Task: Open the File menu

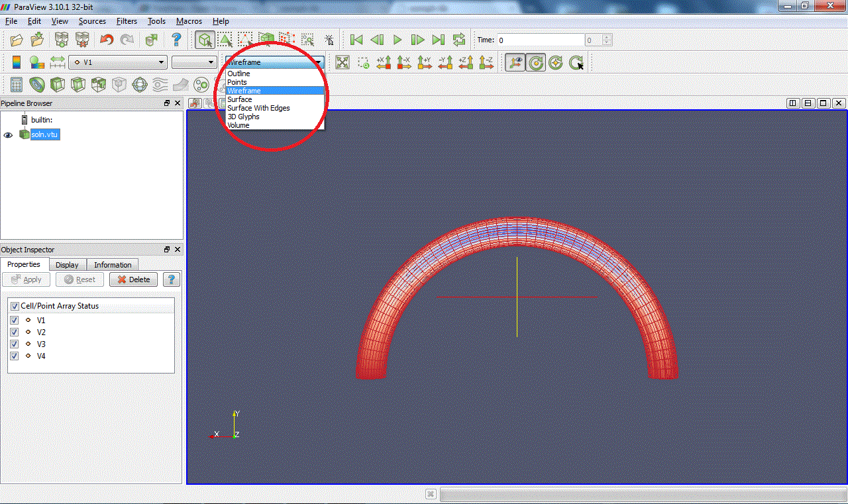Action: pos(11,21)
